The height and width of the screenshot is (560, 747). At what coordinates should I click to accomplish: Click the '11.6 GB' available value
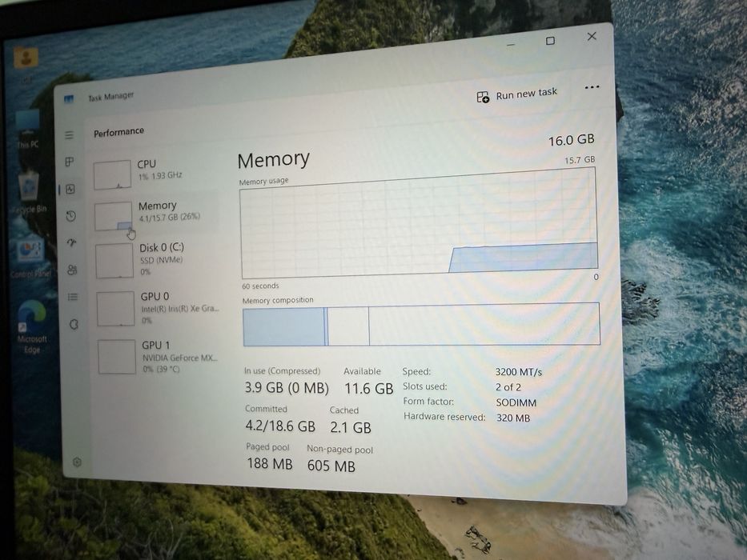pos(369,389)
